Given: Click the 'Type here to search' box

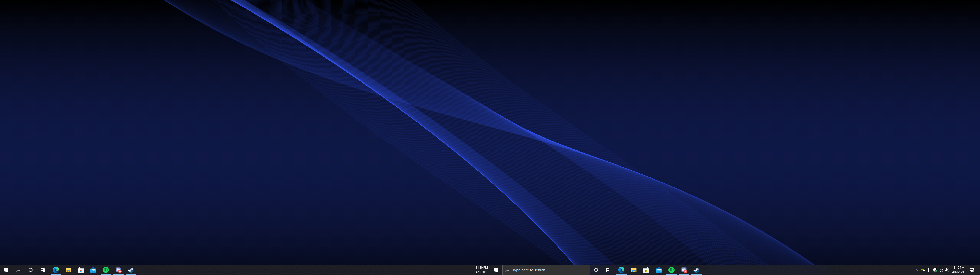Looking at the screenshot, I should tap(546, 270).
